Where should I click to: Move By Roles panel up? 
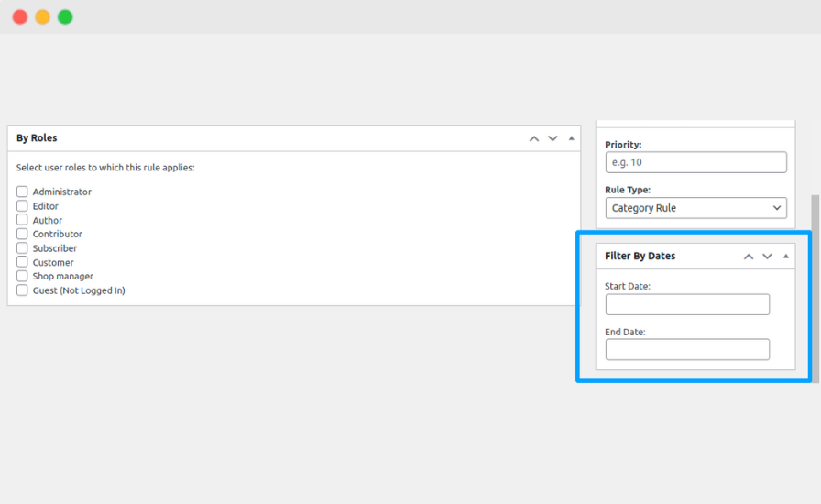coord(534,138)
